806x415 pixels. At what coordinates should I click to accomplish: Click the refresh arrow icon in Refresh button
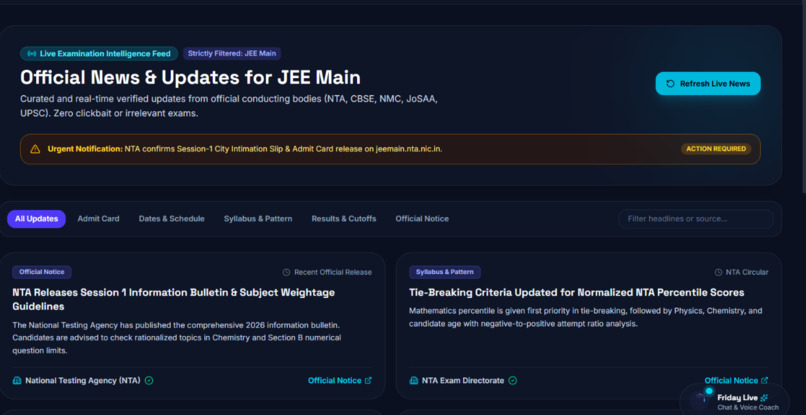tap(670, 84)
